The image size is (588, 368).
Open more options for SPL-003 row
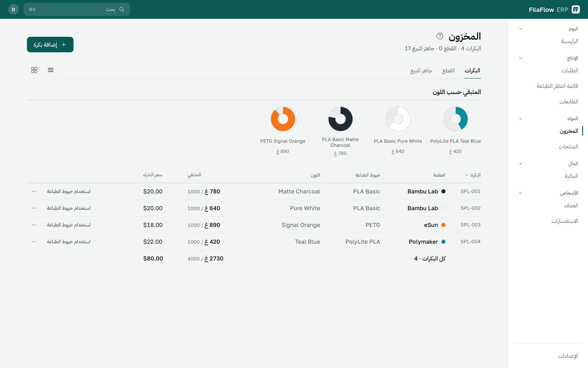click(x=34, y=225)
